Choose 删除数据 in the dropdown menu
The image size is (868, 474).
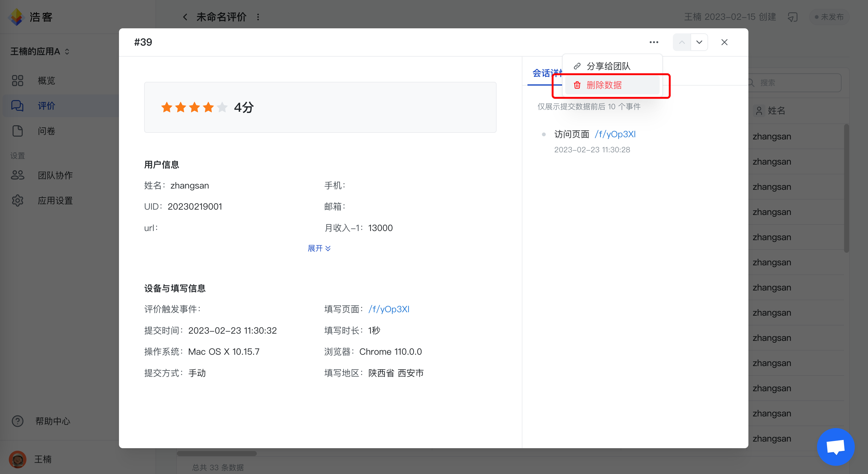pyautogui.click(x=604, y=85)
